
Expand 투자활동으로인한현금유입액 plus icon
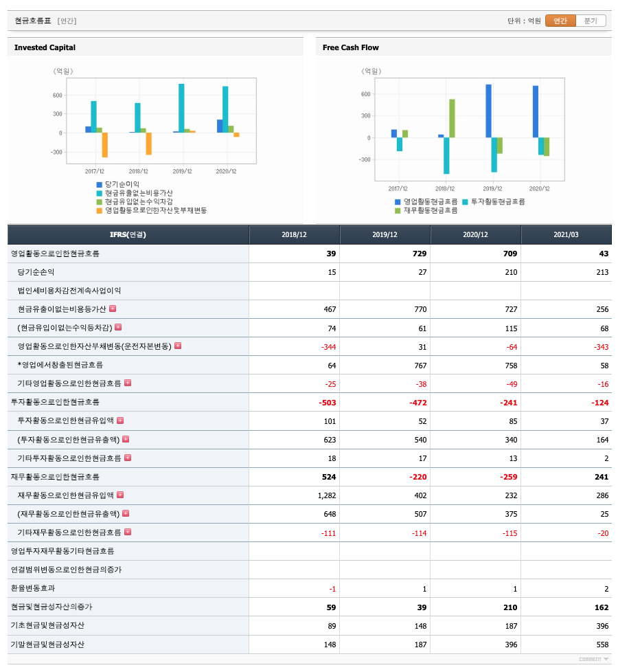pos(120,420)
